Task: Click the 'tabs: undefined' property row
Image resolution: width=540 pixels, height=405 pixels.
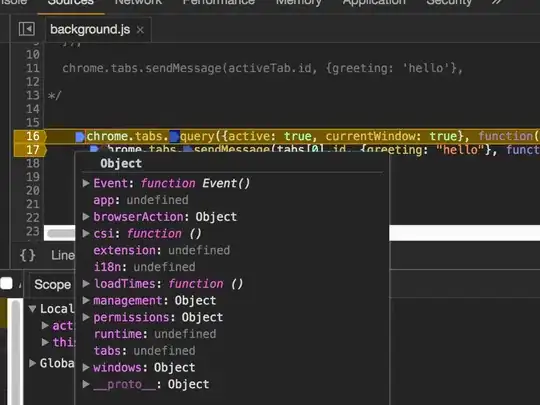Action: point(144,351)
